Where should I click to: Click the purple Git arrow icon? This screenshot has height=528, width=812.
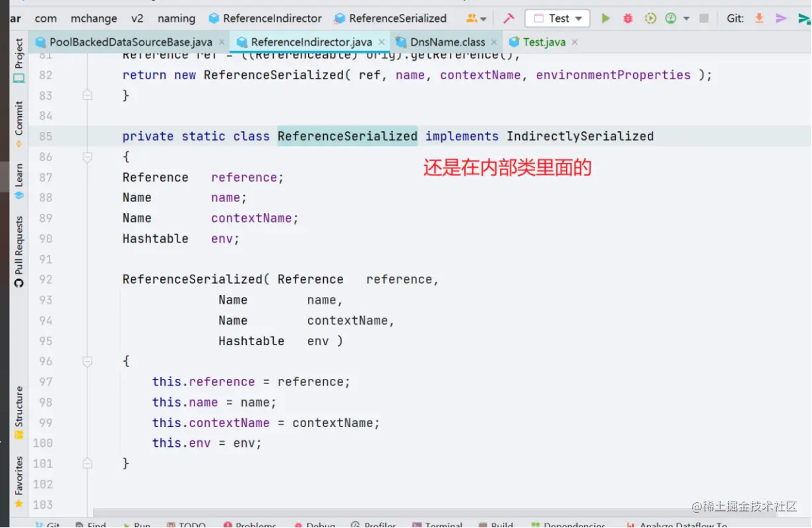point(781,18)
